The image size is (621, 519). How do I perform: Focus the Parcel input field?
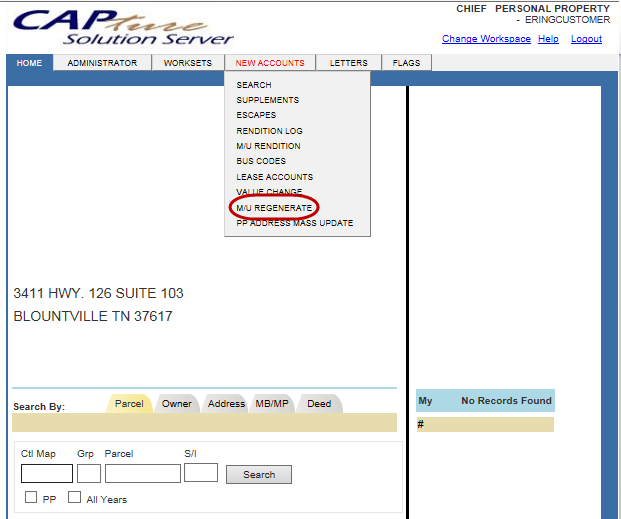143,473
